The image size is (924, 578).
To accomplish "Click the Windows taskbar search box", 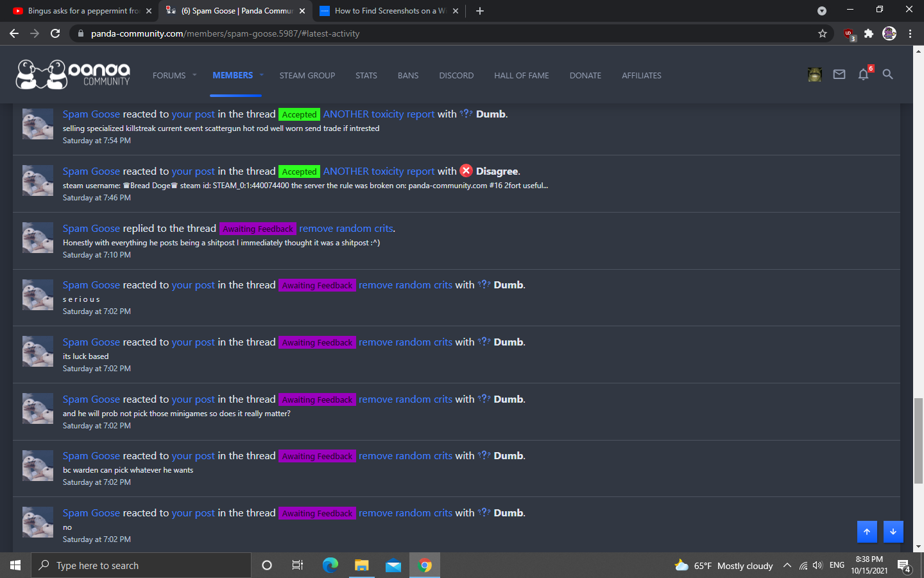I will click(x=141, y=565).
